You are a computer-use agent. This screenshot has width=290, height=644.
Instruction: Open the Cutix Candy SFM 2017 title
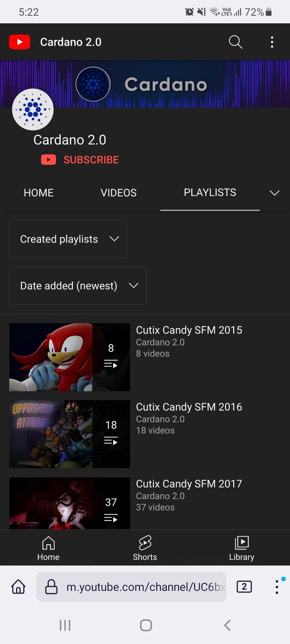click(189, 484)
